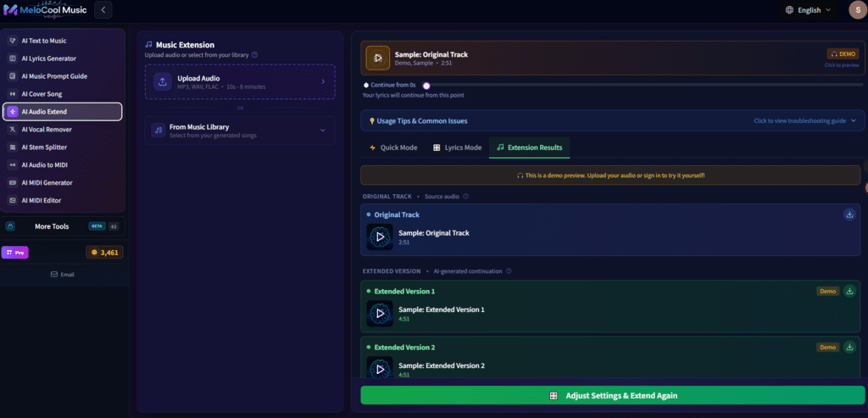The height and width of the screenshot is (418, 868).
Task: Open the Email link in the sidebar
Action: click(x=63, y=275)
